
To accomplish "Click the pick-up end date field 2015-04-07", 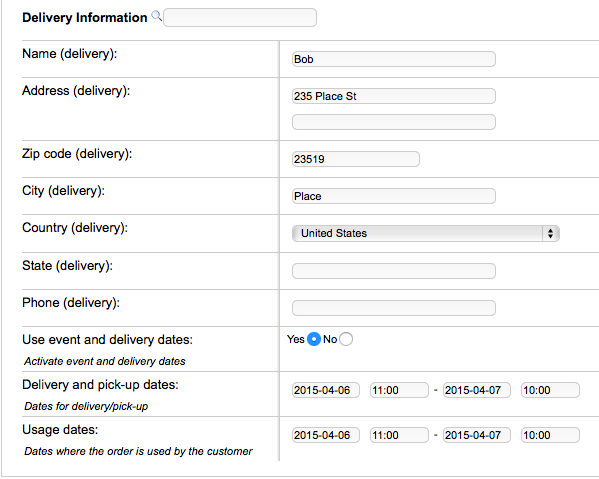I will (477, 390).
